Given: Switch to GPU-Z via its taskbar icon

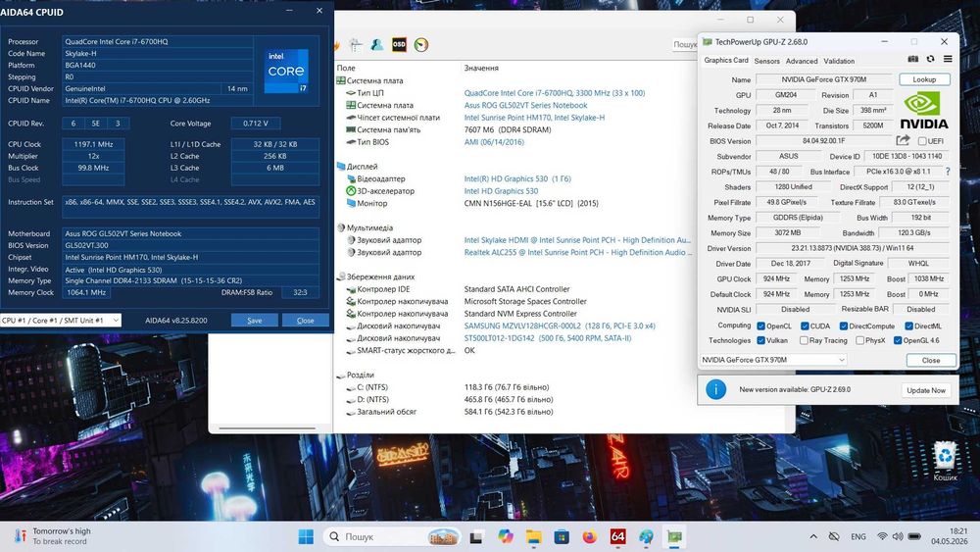Looking at the screenshot, I should click(674, 536).
